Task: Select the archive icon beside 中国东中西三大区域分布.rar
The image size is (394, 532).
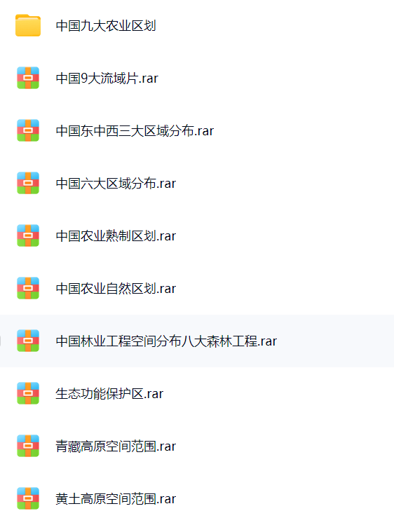Action: click(x=28, y=130)
